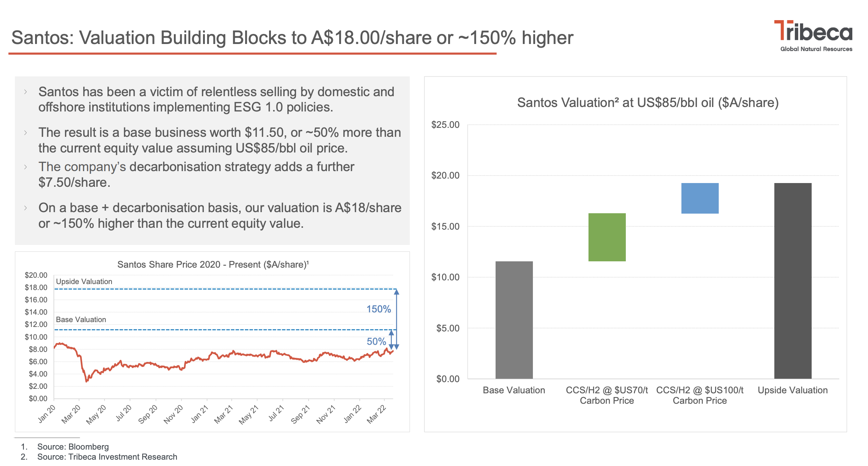Click the Santos Valuation at US$85/bbl chart title
868x466 pixels.
(647, 103)
